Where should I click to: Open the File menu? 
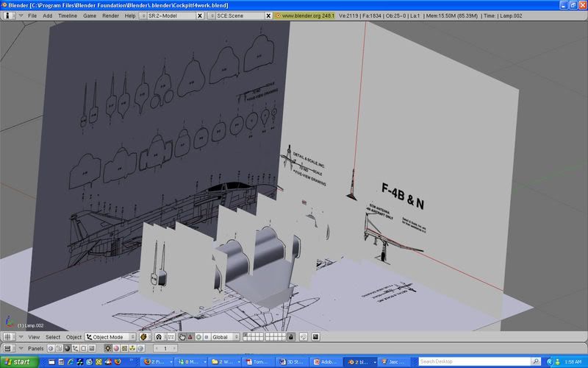pyautogui.click(x=32, y=15)
